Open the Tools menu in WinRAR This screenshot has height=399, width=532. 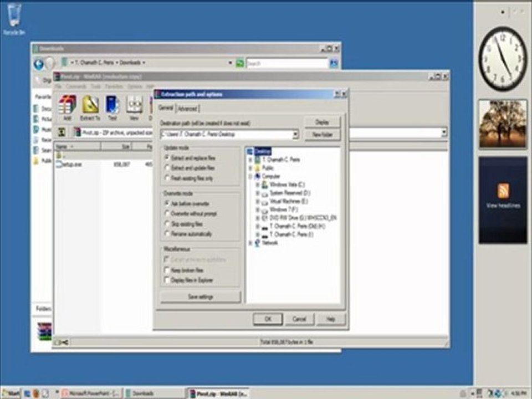point(96,86)
